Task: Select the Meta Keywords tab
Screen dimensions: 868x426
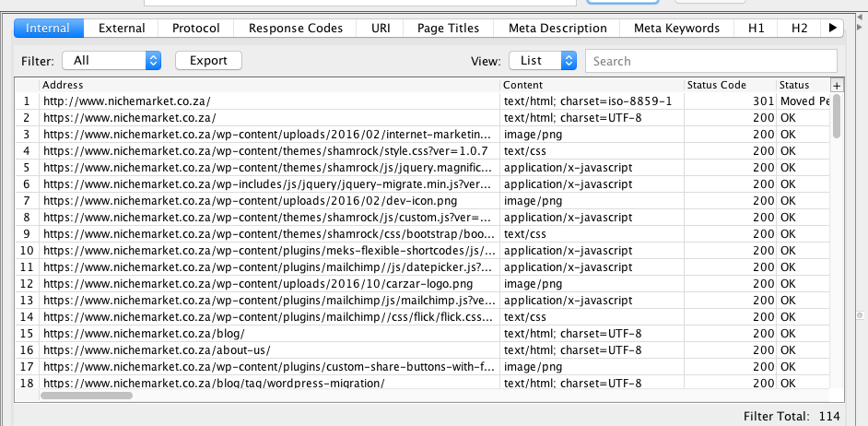Action: point(676,29)
